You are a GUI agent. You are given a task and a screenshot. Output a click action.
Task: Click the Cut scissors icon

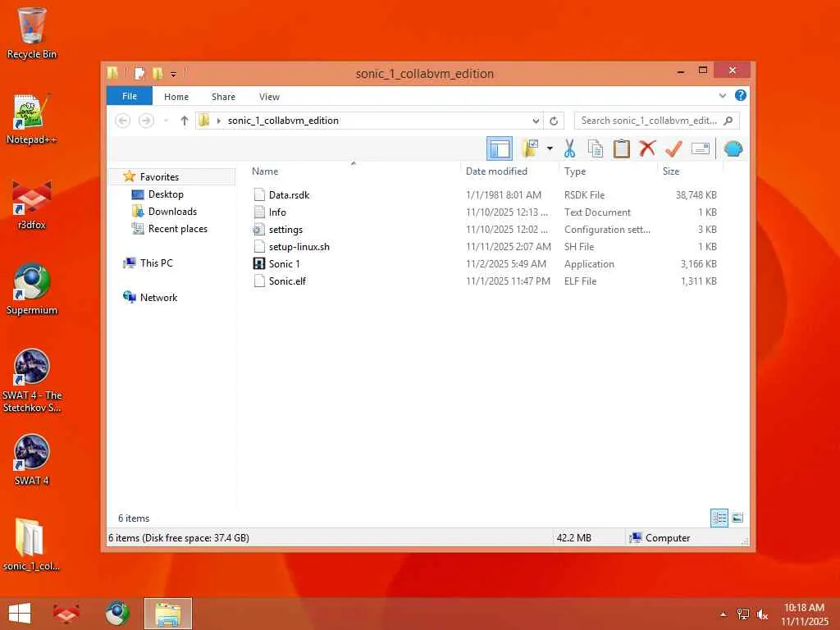pos(569,148)
